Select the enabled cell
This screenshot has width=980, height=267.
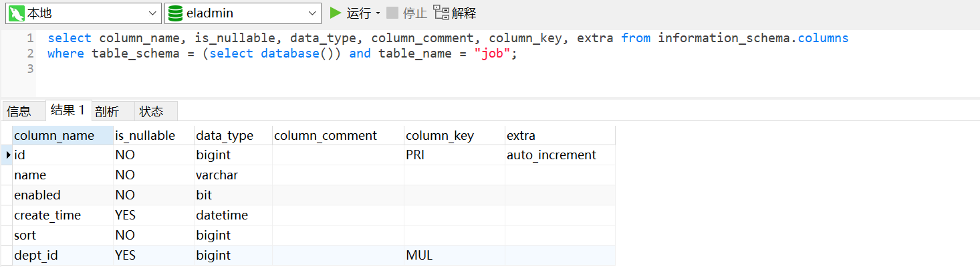pyautogui.click(x=63, y=195)
